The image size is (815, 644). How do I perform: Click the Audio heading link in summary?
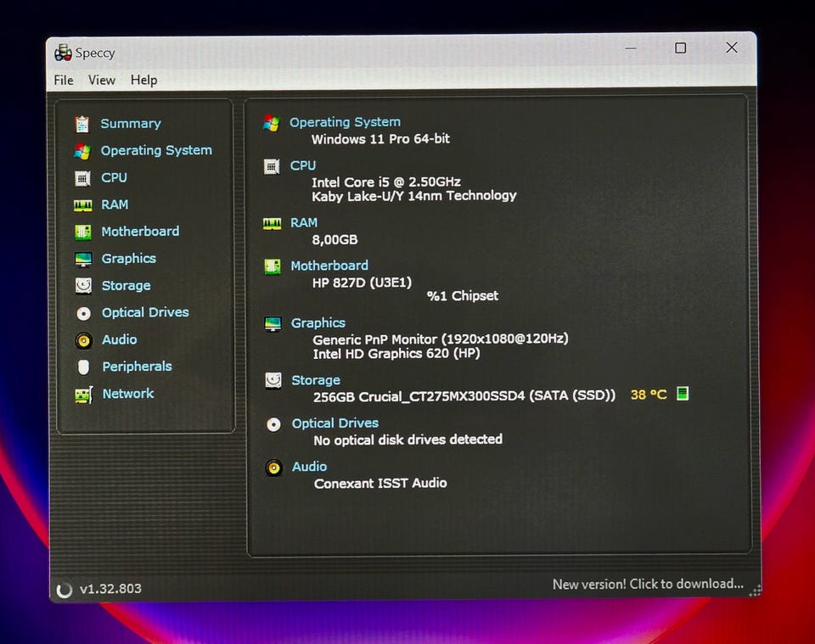[310, 467]
